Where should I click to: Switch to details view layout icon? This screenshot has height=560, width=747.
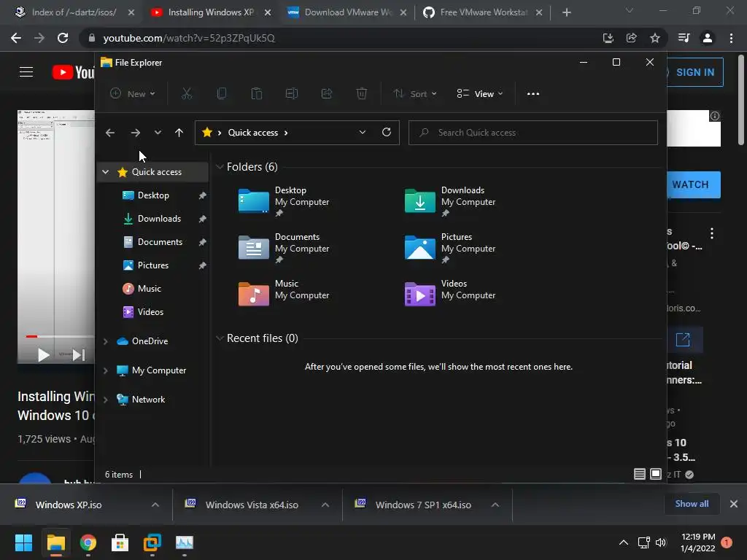(x=639, y=474)
